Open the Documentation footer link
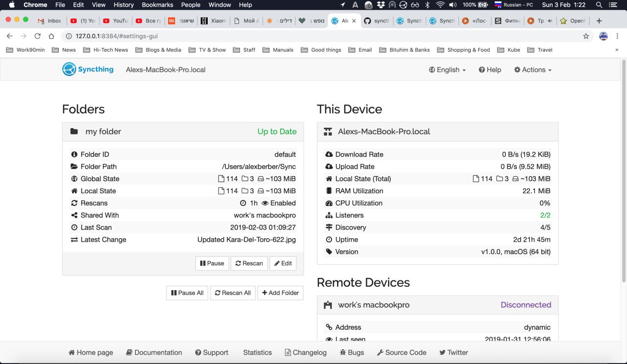Screen dimensions: 627x364 (x=154, y=353)
